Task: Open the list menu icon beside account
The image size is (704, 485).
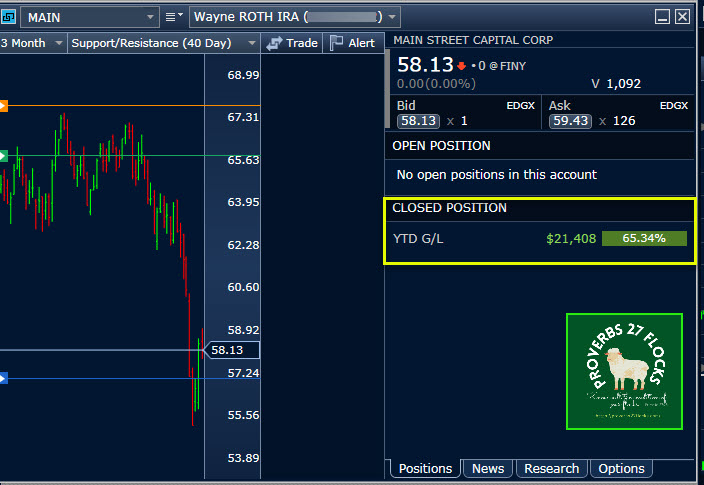Action: pos(174,17)
